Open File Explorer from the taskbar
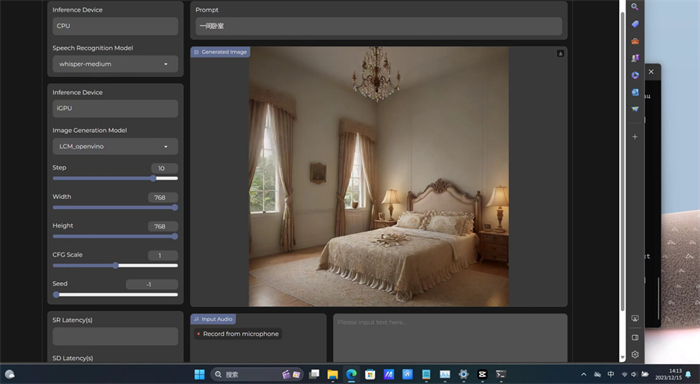Viewport: 700px width, 384px height. click(x=333, y=374)
